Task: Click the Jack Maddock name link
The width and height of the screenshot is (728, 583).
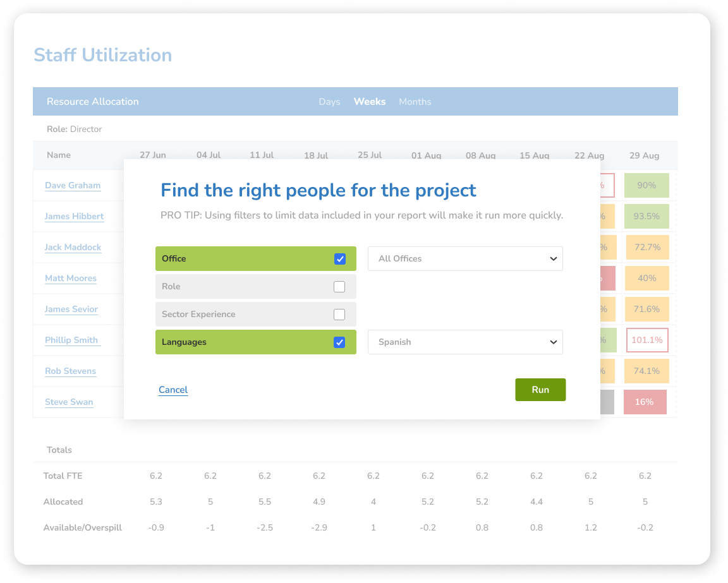Action: coord(73,247)
